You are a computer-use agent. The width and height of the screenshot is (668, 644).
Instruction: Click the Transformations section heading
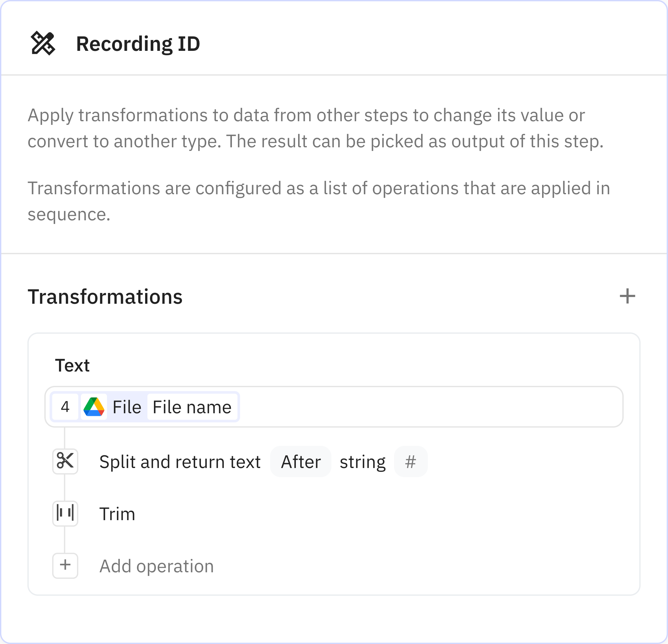click(x=105, y=297)
